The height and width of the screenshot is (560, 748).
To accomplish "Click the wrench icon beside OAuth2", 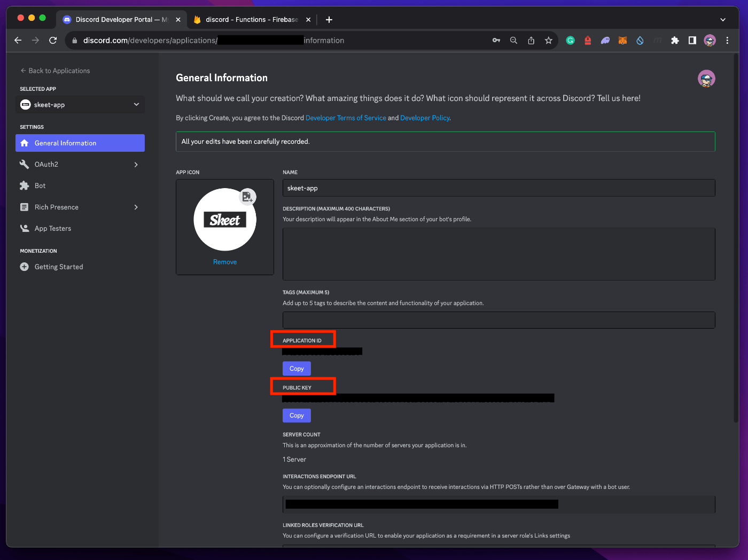I will pos(24,165).
